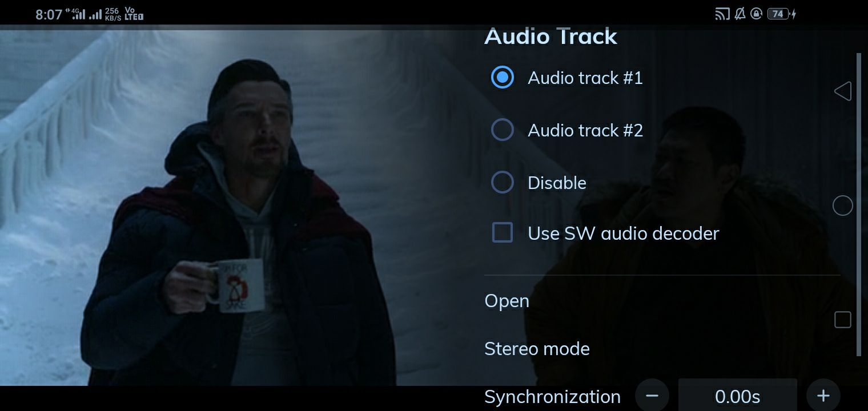Click the panel's vertical scrollbar
The height and width of the screenshot is (411, 868).
[859, 204]
